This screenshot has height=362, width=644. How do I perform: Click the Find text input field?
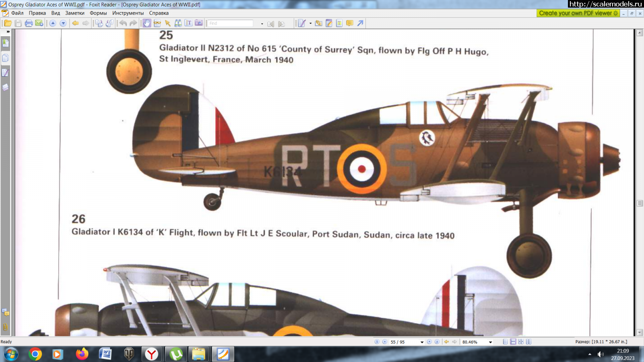click(230, 23)
